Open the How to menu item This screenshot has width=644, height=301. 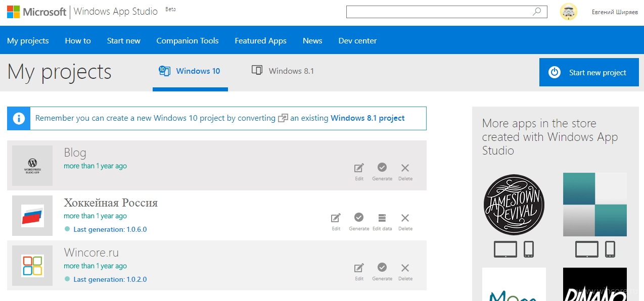pyautogui.click(x=78, y=41)
